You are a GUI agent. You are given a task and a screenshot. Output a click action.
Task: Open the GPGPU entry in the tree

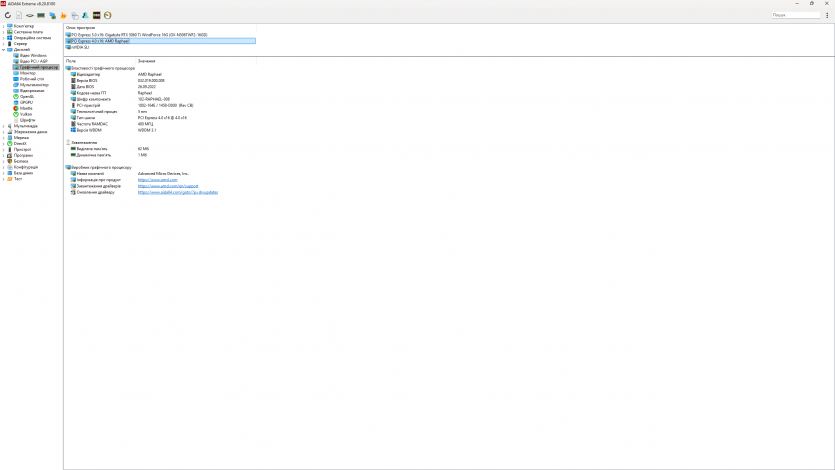pos(27,103)
